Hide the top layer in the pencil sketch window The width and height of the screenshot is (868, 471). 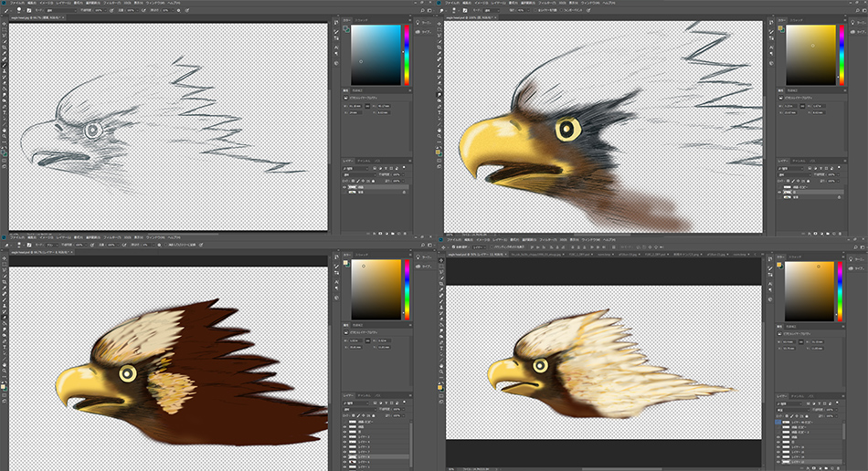[x=345, y=185]
